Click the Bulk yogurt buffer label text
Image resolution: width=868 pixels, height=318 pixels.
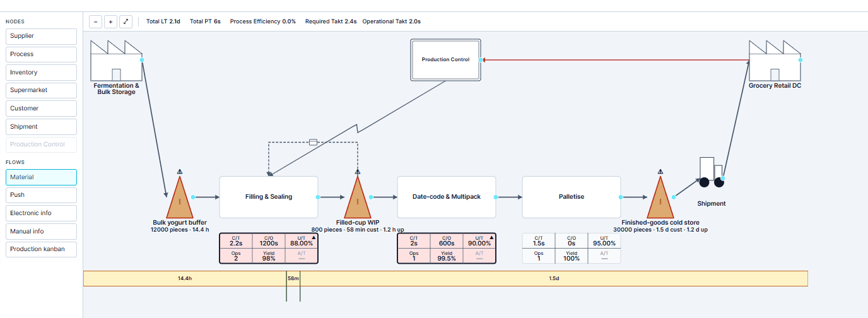coord(180,223)
